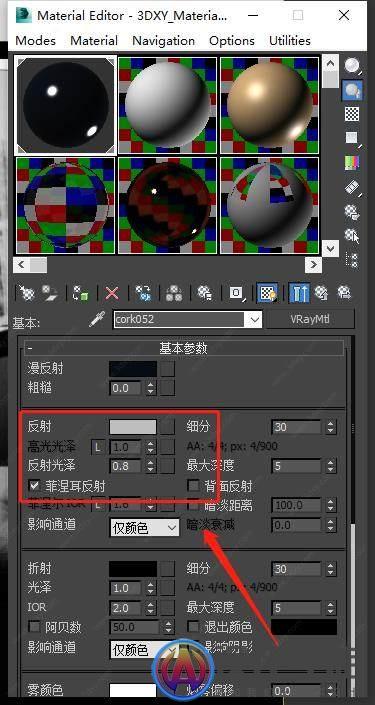Click the 反射光泽 0.8 spinner arrows

pyautogui.click(x=151, y=466)
